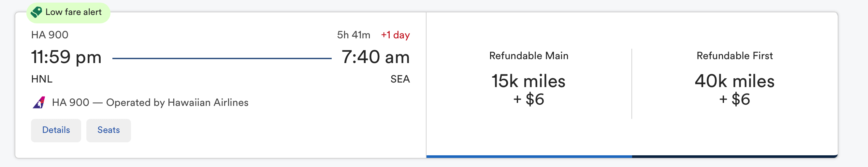This screenshot has height=167, width=868.
Task: Click the 7:40 am arrival time
Action: (375, 57)
